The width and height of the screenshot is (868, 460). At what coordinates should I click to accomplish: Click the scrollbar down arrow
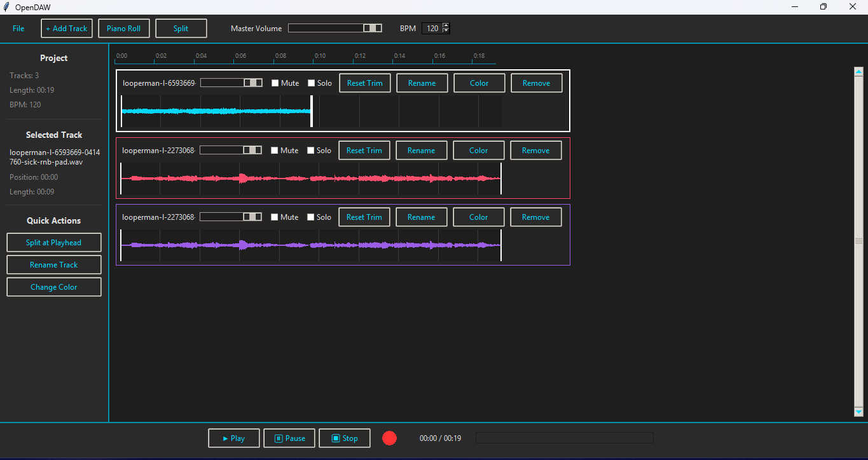pyautogui.click(x=858, y=412)
